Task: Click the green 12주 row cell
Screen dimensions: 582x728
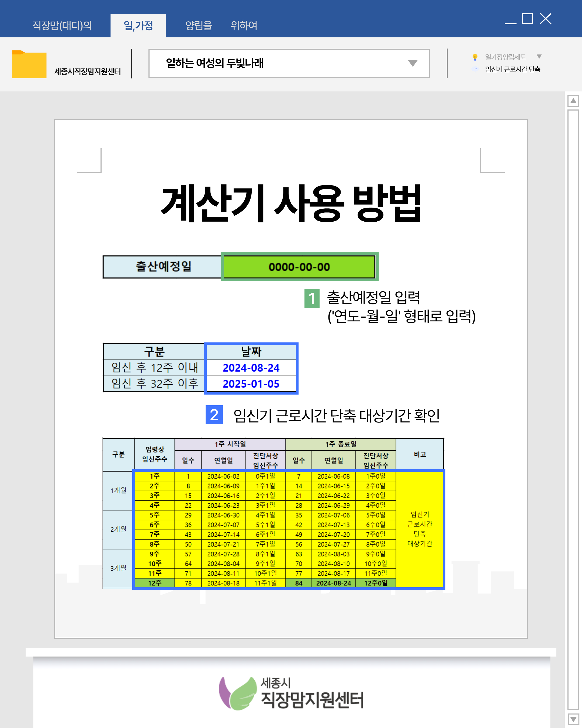Action: pyautogui.click(x=154, y=583)
